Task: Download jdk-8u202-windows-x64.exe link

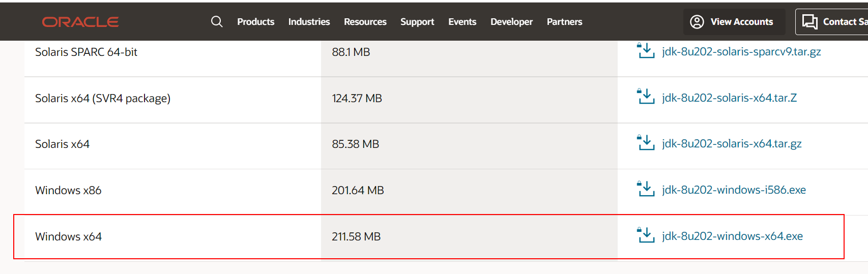Action: click(x=732, y=236)
